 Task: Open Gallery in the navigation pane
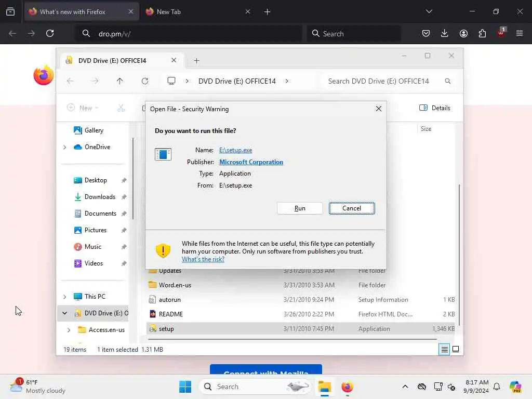pos(94,130)
